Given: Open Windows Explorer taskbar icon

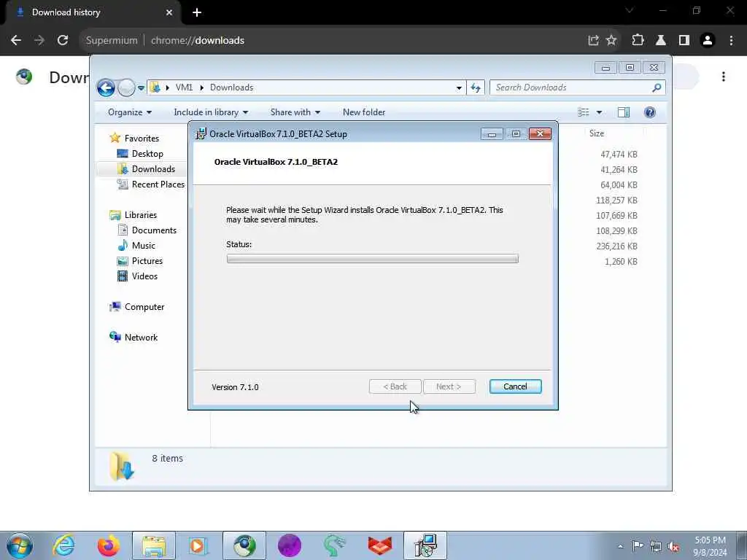Looking at the screenshot, I should coord(154,545).
